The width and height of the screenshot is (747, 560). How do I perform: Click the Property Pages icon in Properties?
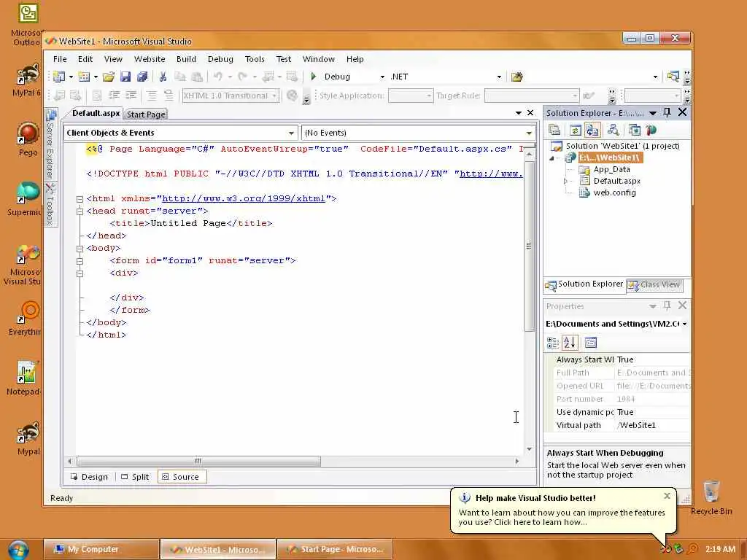click(x=591, y=343)
